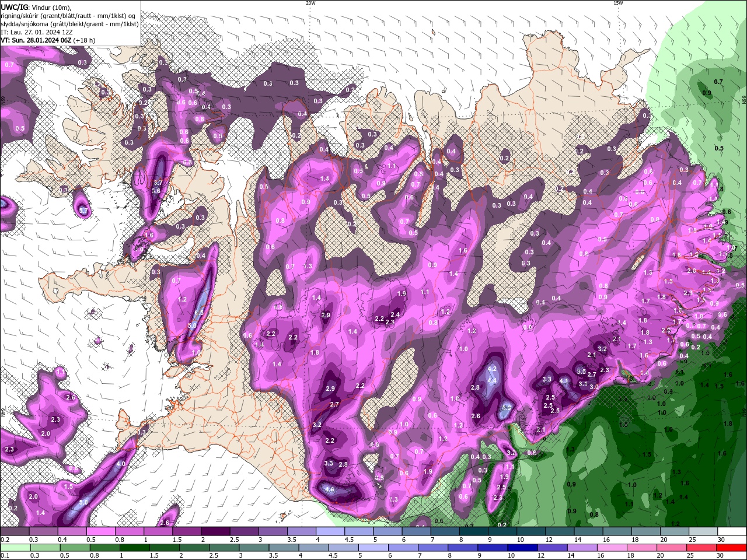Pick the red swatch ending the rain scale

pyautogui.click(x=732, y=548)
